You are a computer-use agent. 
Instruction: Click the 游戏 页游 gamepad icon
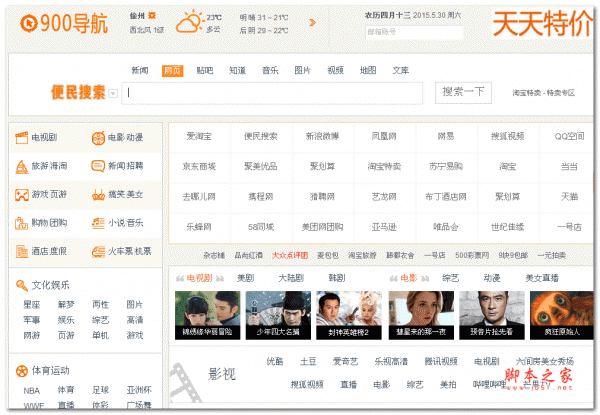pyautogui.click(x=22, y=195)
